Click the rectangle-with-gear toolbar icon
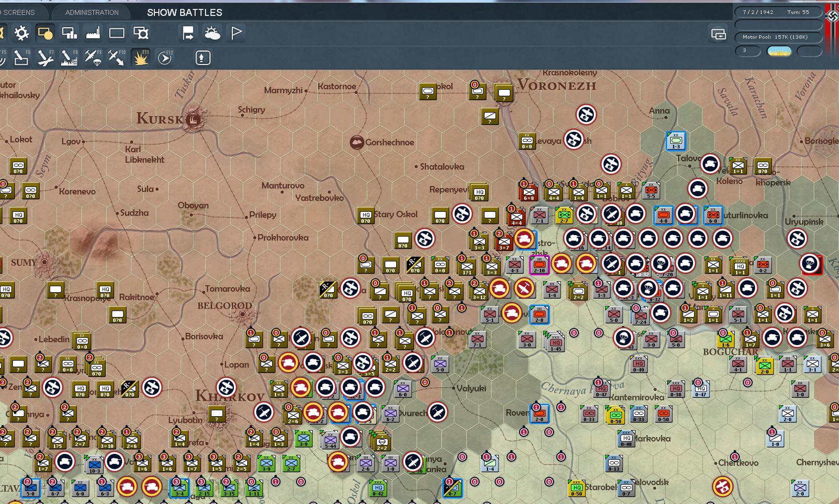839x504 pixels. click(141, 33)
